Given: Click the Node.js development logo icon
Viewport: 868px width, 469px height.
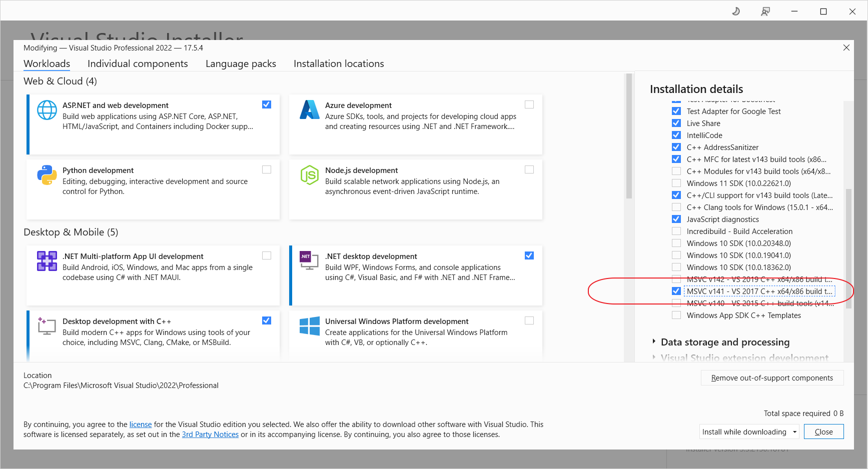Looking at the screenshot, I should coord(310,175).
